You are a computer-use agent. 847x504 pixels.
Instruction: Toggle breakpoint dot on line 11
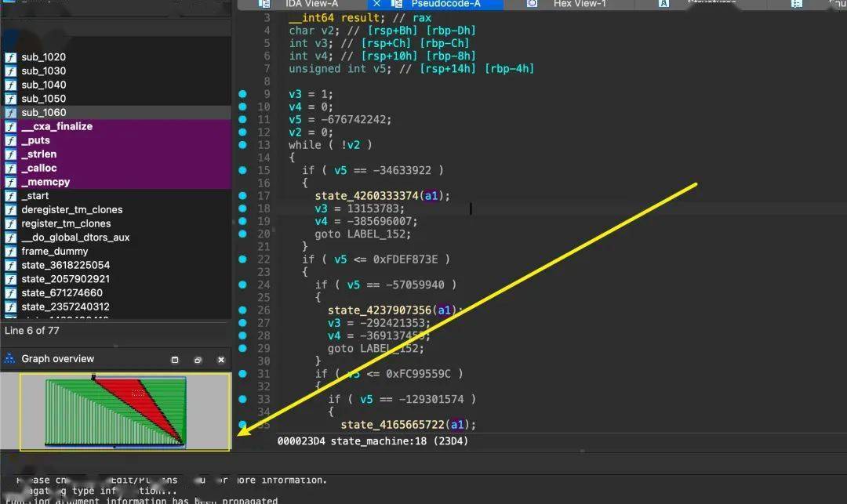(x=242, y=119)
